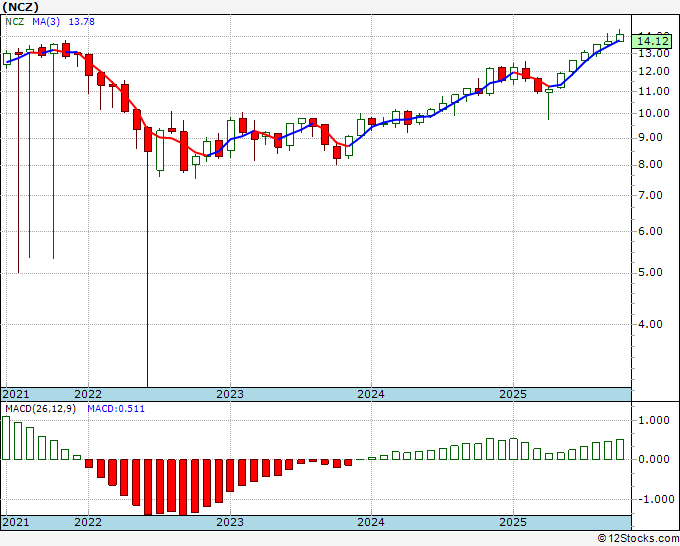Image resolution: width=680 pixels, height=546 pixels.
Task: Click the MA(3) indicator label
Action: click(46, 22)
